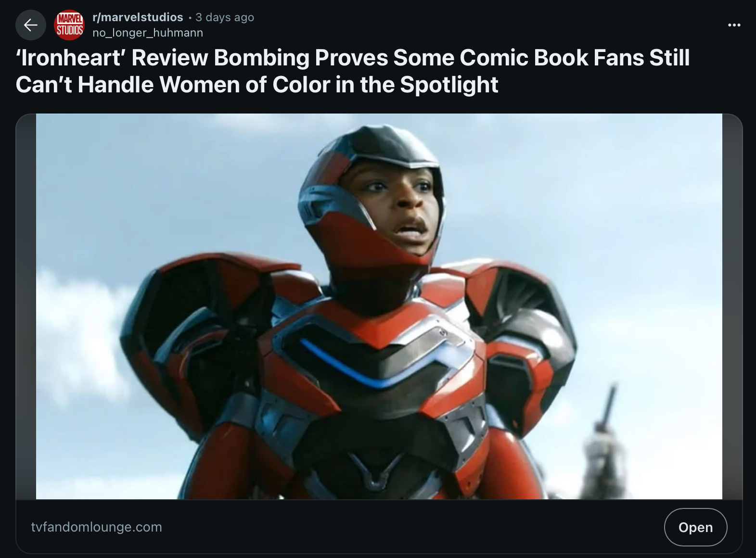Click the dark right margin of image card
The height and width of the screenshot is (558, 756).
[732, 306]
